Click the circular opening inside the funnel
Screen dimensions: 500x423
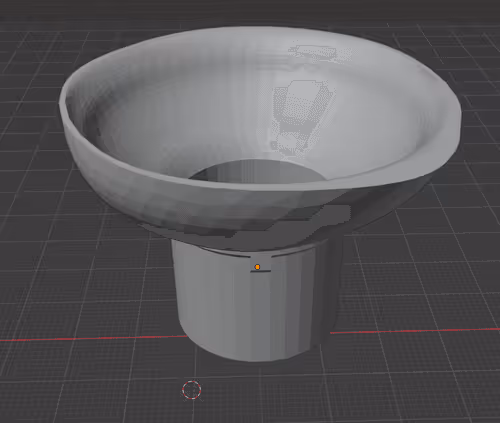tap(257, 172)
